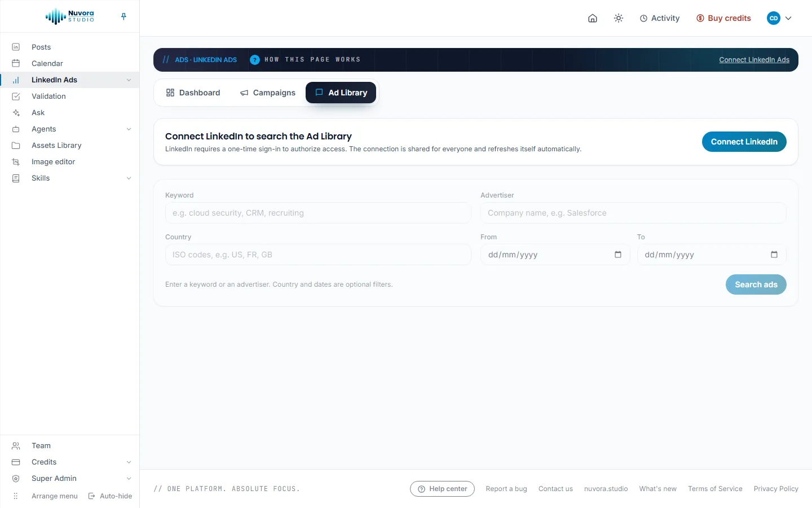Viewport: 812px width, 508px height.
Task: Toggle the sidebar pin icon
Action: click(x=123, y=16)
